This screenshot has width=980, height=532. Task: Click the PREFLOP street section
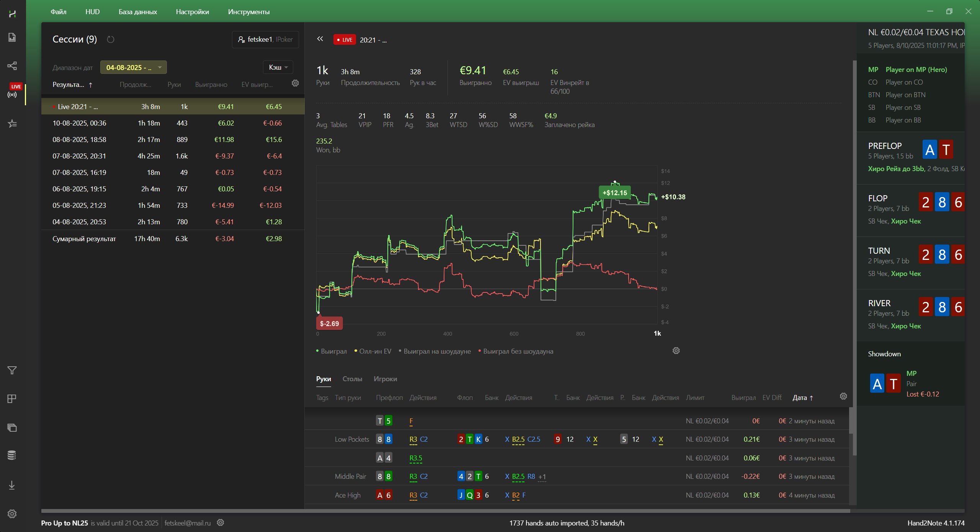point(911,158)
